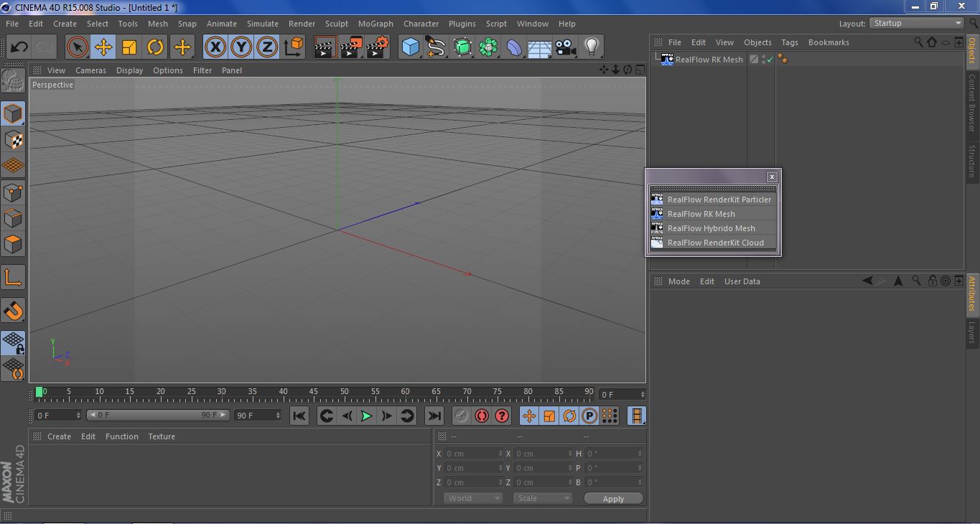Toggle Enable Snap magnet
The height and width of the screenshot is (524, 980).
[x=13, y=311]
